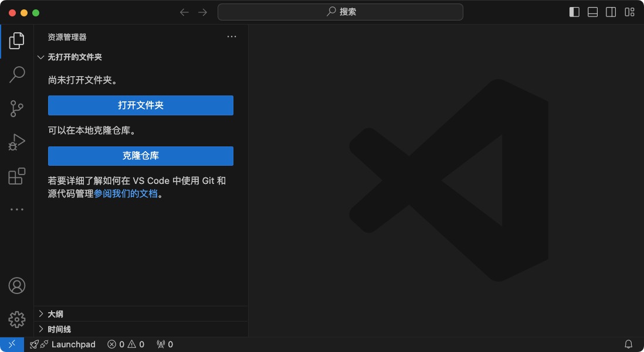Select the Search icon in the activity bar
This screenshot has width=644, height=352.
tap(16, 74)
